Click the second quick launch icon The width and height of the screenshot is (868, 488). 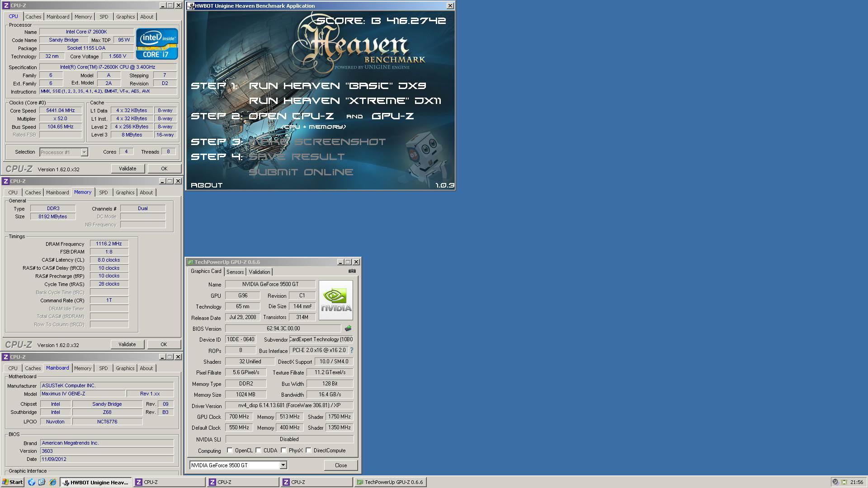[x=42, y=482]
